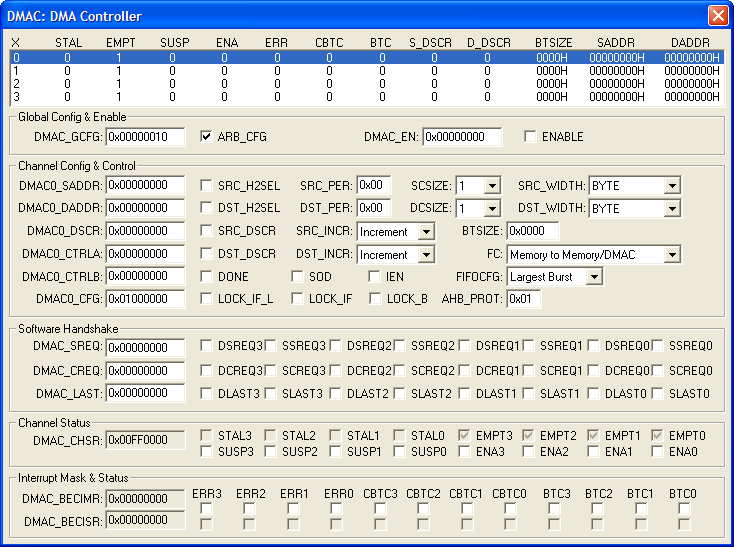Click the BTSIZE input field

pyautogui.click(x=532, y=231)
